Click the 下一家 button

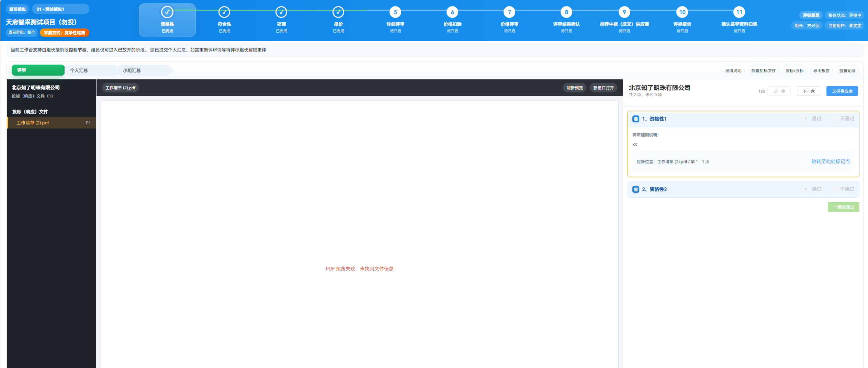tap(809, 91)
